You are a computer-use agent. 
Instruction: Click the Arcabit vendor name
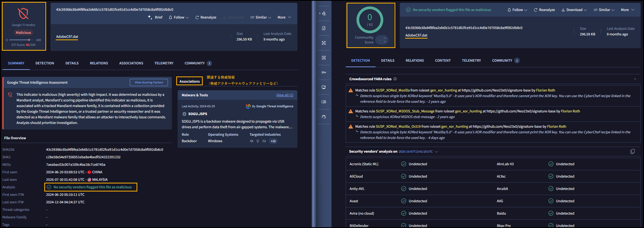[x=502, y=189]
